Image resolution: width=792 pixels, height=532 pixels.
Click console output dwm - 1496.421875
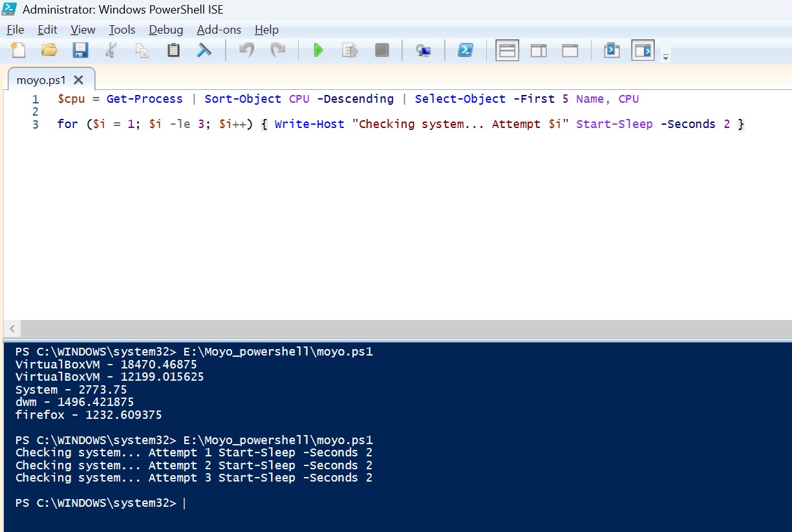click(x=74, y=402)
